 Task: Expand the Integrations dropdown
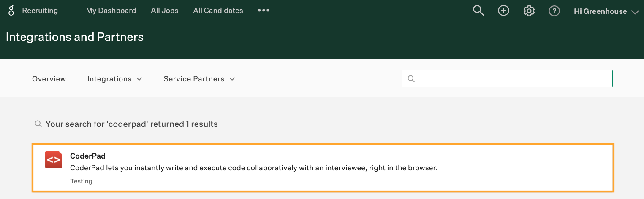[114, 79]
